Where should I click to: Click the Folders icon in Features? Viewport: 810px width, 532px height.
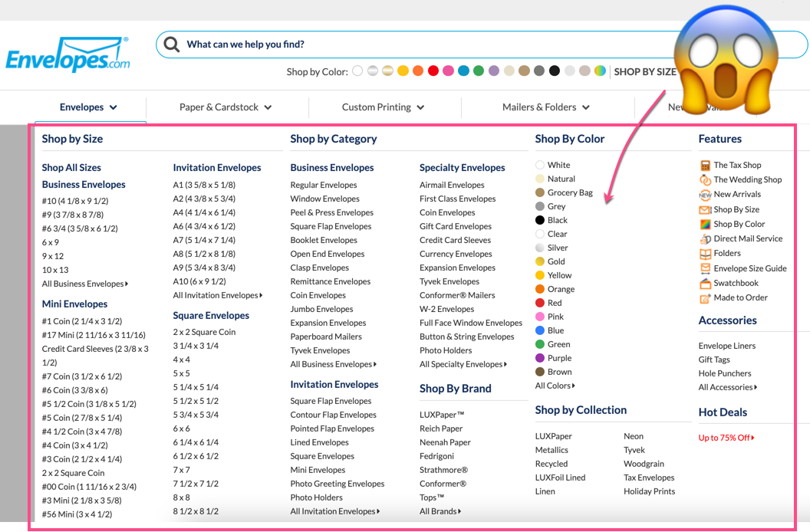[x=705, y=254]
